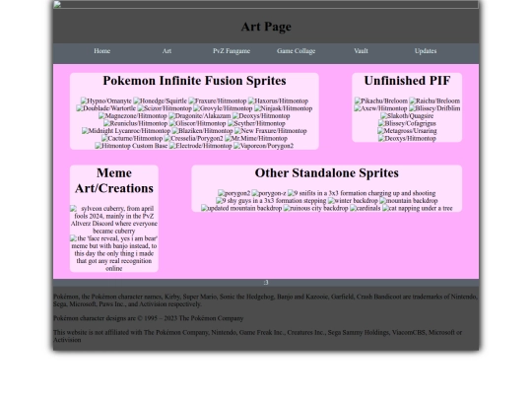Screen dimensions: 532x399
Task: View the Dragonite/Alakazam sprite
Action: [x=200, y=115]
